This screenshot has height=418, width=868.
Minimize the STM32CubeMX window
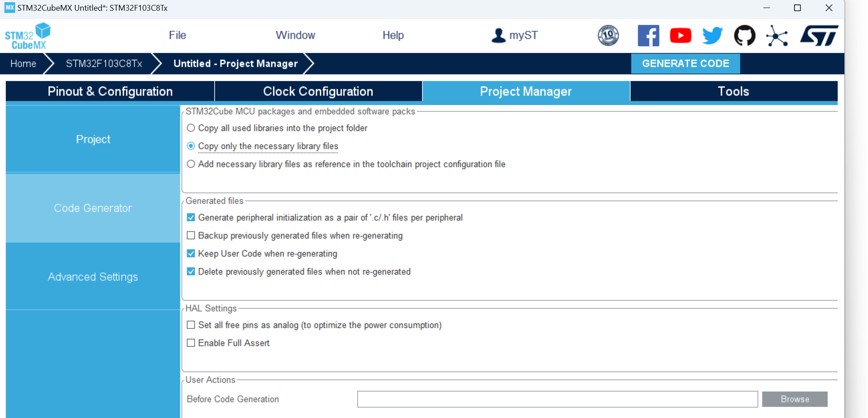766,8
